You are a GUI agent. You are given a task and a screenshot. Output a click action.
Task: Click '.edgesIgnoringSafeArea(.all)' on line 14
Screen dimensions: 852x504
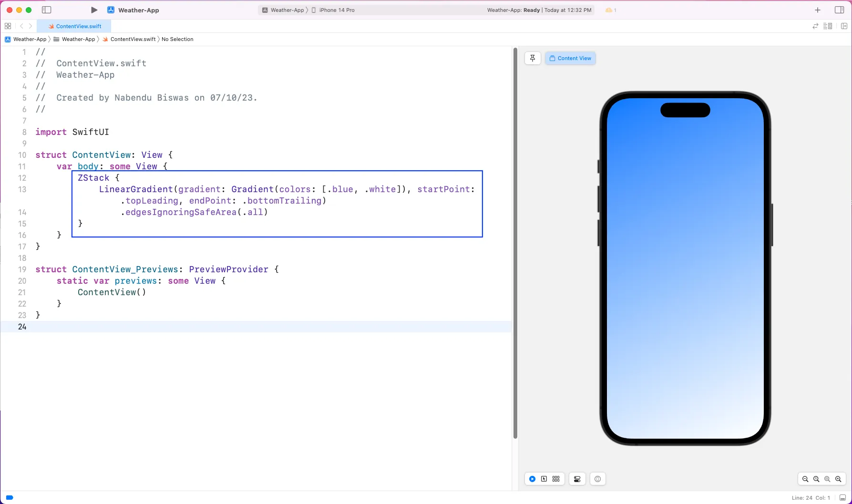194,212
